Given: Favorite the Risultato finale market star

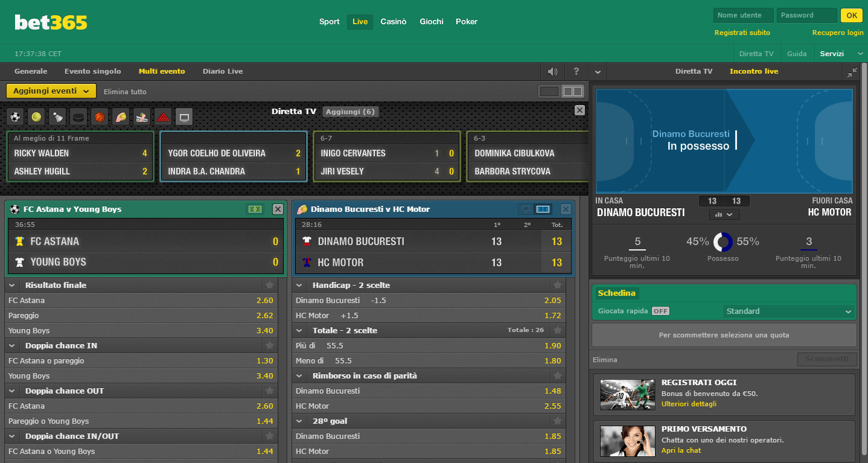Looking at the screenshot, I should click(270, 285).
